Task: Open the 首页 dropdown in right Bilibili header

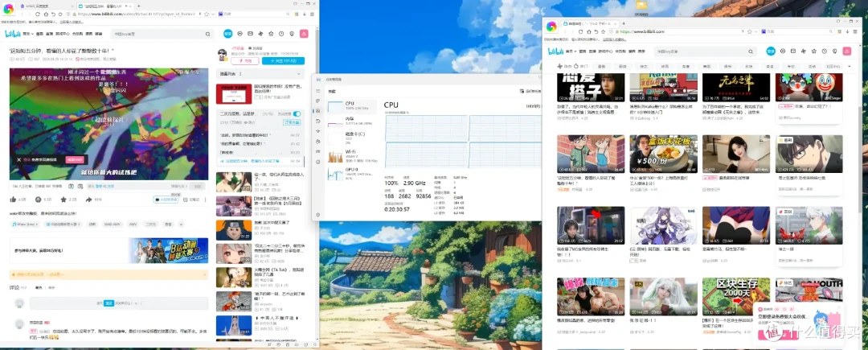Action: [571, 51]
